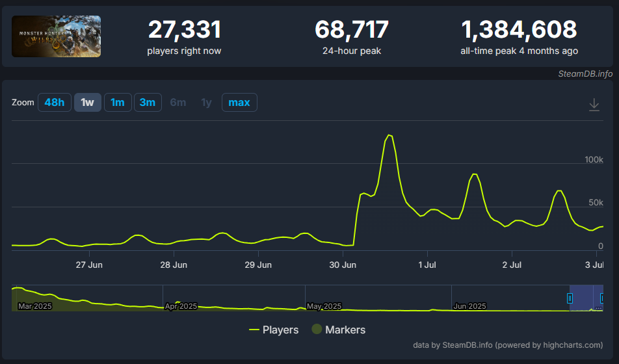Screen dimensions: 619x364
Task: Select the 3m zoom range
Action: pyautogui.click(x=148, y=102)
